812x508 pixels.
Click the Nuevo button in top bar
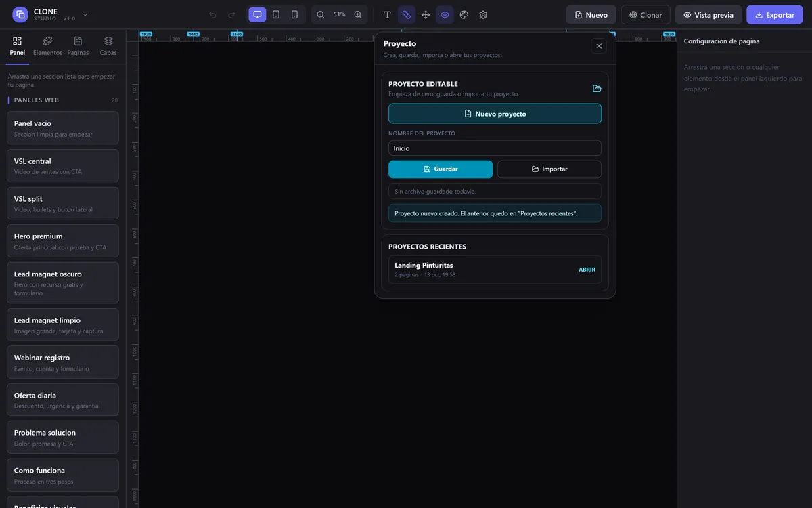(x=591, y=14)
